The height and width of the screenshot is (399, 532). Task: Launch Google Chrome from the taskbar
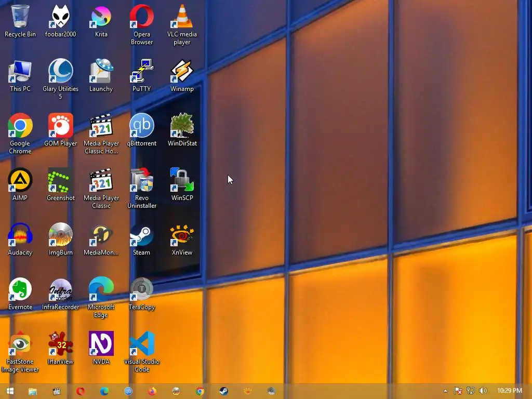pyautogui.click(x=200, y=391)
